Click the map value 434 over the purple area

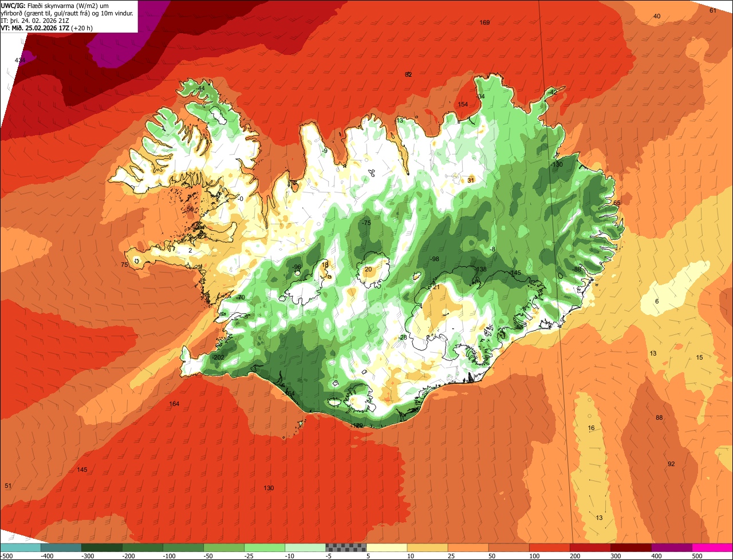coord(20,60)
